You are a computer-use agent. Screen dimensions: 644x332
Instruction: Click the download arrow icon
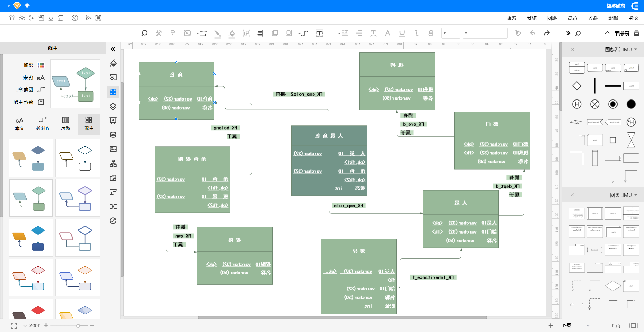click(51, 18)
